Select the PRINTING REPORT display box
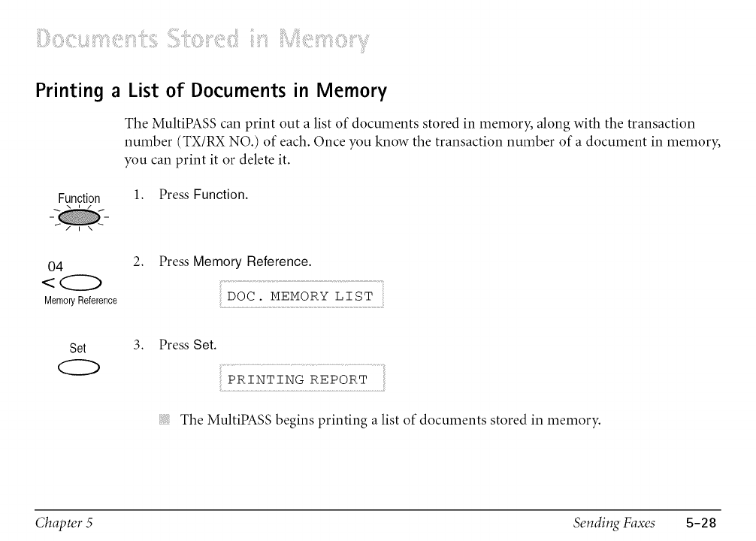Screen dimensions: 756x541 coord(300,379)
